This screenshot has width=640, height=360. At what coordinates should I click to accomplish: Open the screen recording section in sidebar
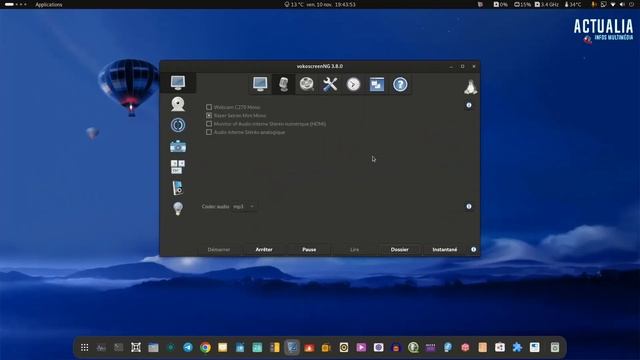(178, 83)
